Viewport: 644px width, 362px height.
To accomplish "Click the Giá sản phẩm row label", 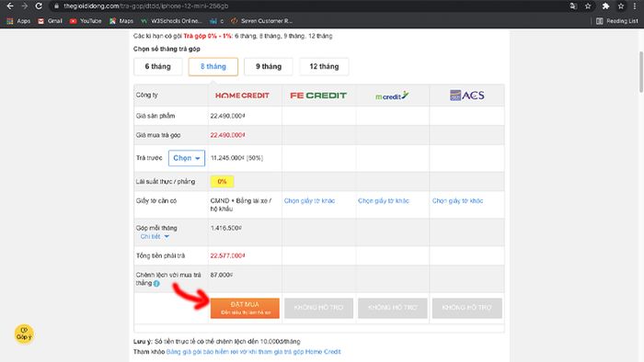I will pyautogui.click(x=155, y=116).
